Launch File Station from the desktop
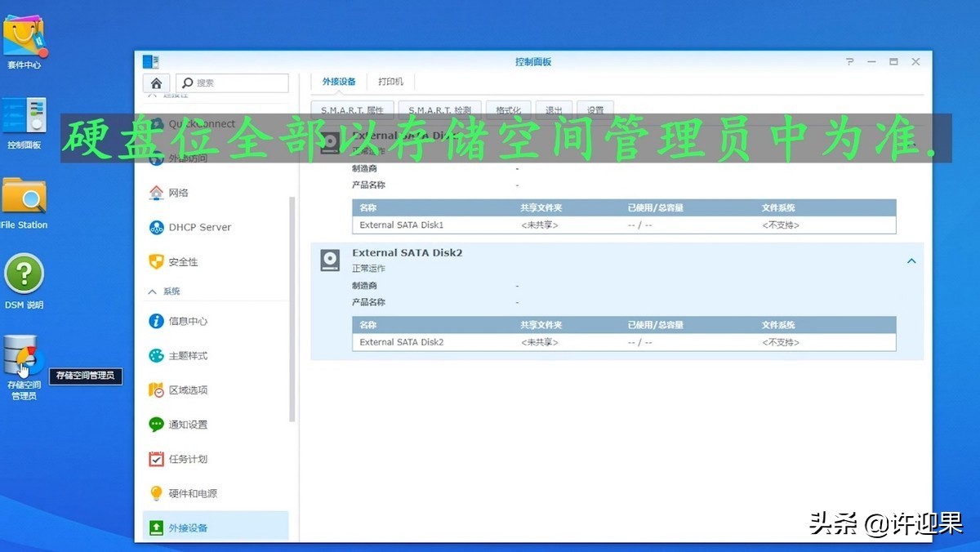Viewport: 980px width, 552px height. [x=24, y=197]
